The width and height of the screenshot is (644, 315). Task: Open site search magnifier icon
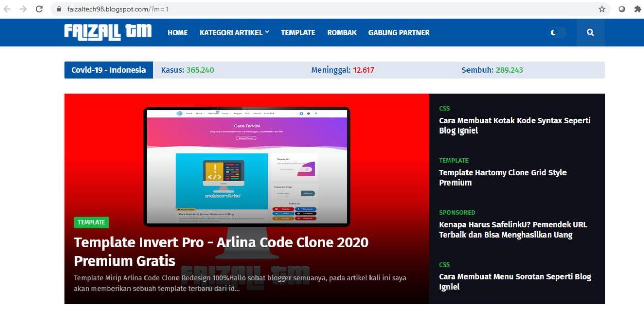pos(590,32)
